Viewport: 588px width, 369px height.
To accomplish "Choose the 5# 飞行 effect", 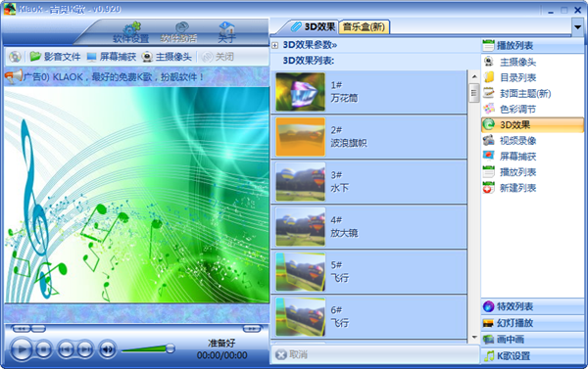I will [x=368, y=271].
